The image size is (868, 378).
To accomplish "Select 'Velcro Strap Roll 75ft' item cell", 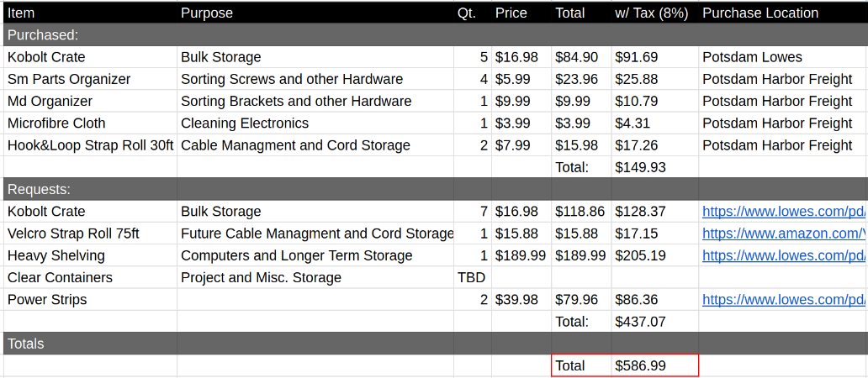I will pyautogui.click(x=90, y=234).
